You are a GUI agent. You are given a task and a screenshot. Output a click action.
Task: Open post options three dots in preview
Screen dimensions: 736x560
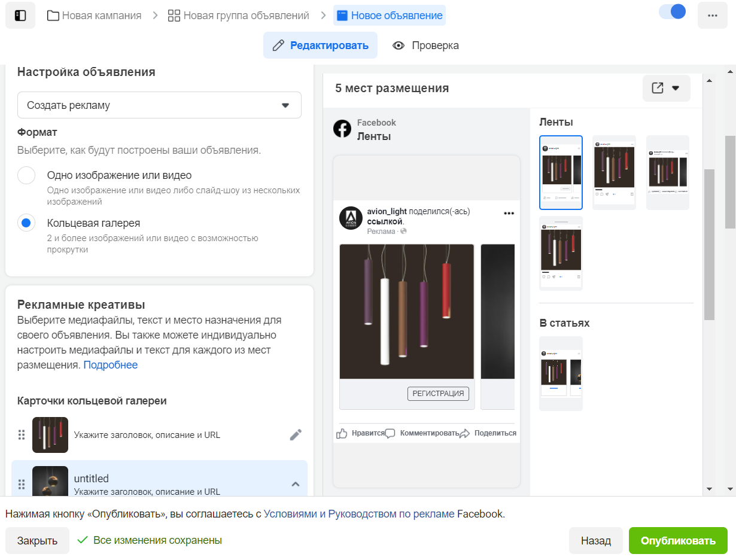(509, 213)
